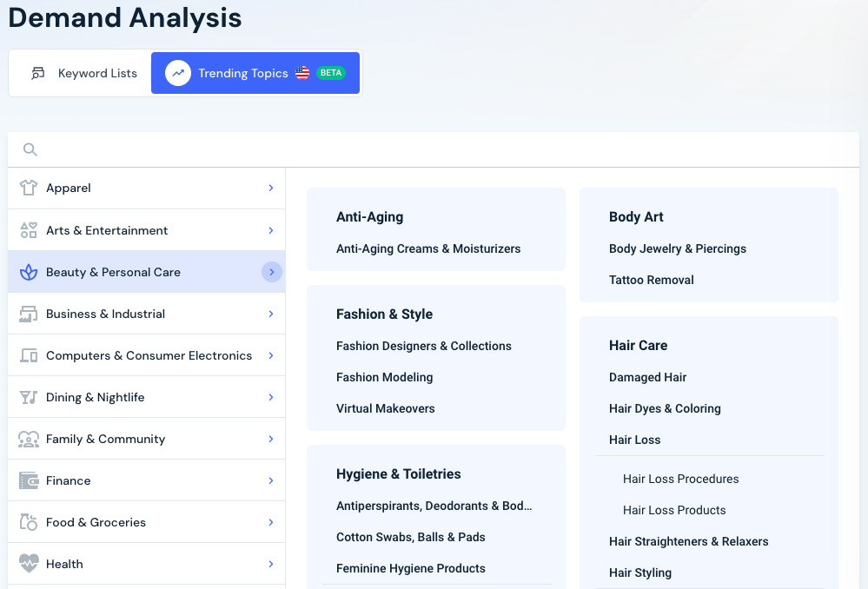Open Tattoo Removal topic
Image resolution: width=868 pixels, height=589 pixels.
coord(651,280)
